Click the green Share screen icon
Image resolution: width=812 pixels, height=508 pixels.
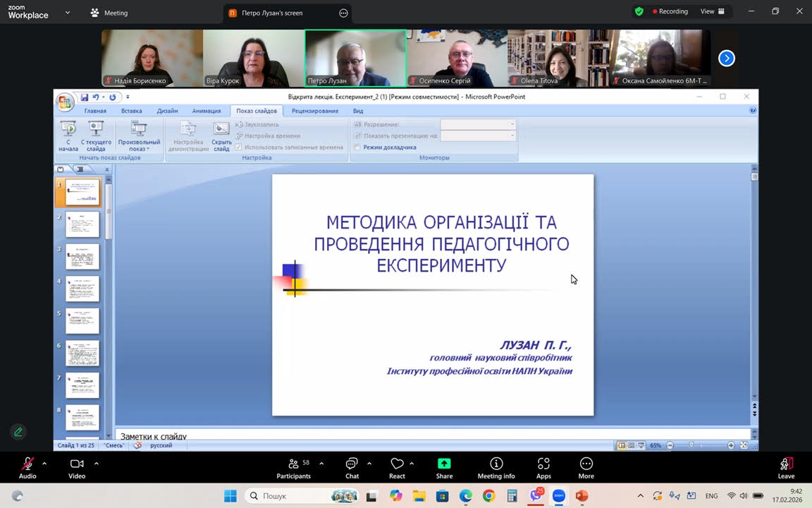click(x=444, y=464)
